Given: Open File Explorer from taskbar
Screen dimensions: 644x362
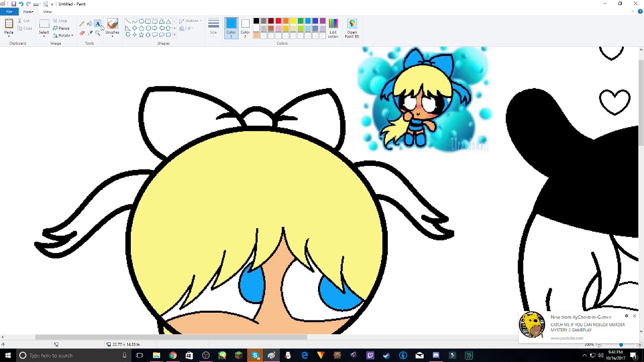Looking at the screenshot, I should [x=156, y=355].
